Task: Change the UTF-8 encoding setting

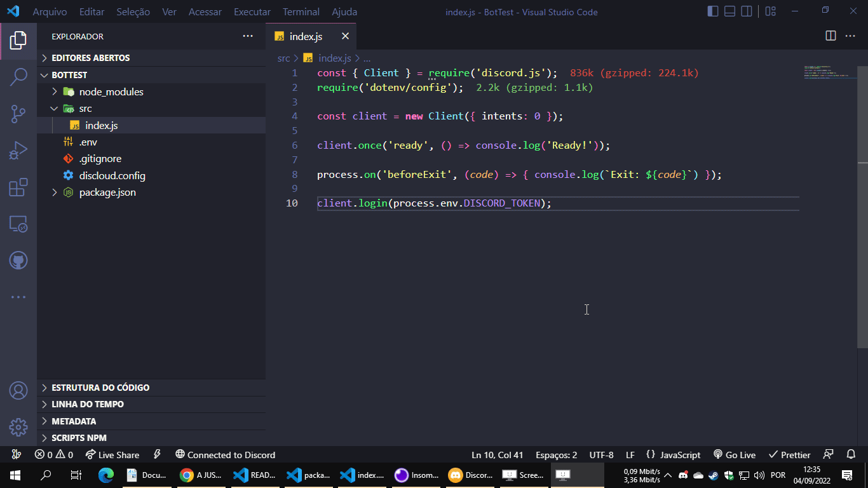Action: click(601, 455)
